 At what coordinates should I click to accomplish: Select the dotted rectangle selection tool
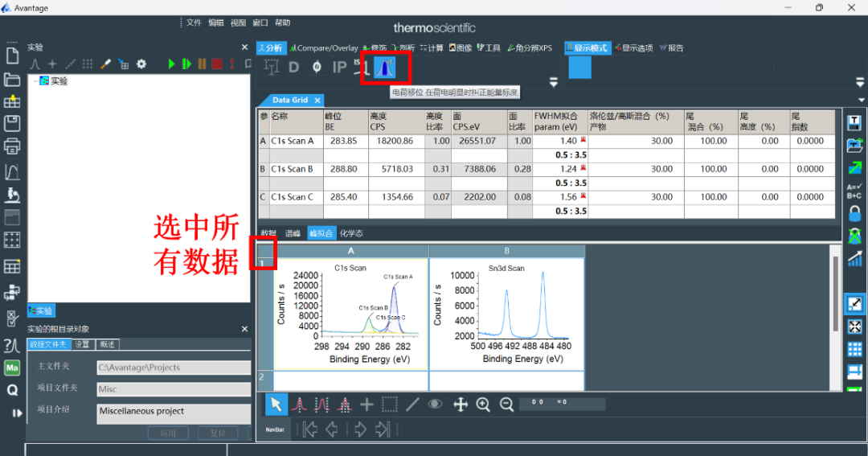(x=390, y=405)
